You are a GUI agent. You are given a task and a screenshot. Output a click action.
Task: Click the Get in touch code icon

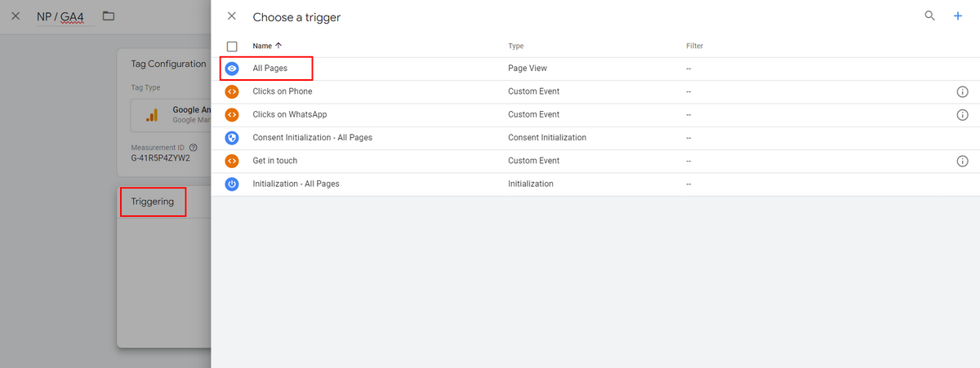click(232, 161)
